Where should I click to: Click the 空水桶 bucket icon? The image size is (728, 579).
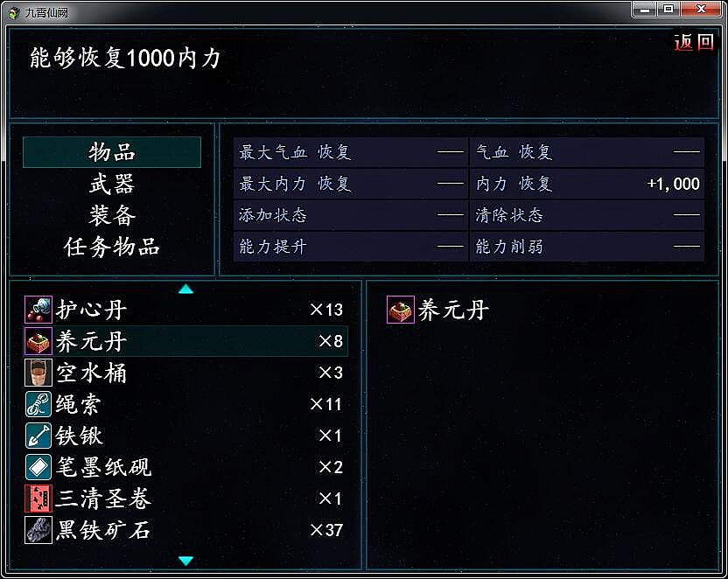pos(38,373)
